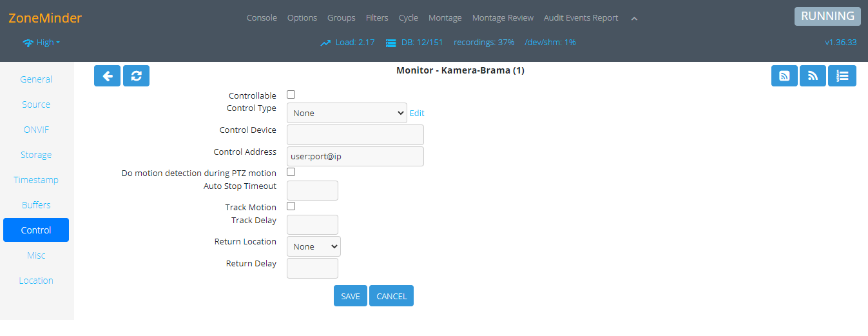Switch to the Source tab

coord(36,104)
